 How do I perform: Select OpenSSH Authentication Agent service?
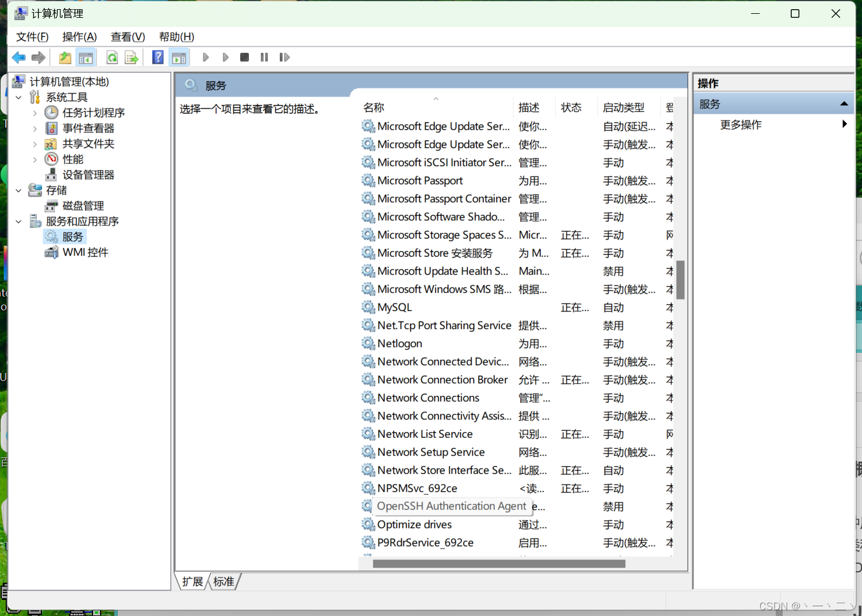[451, 506]
